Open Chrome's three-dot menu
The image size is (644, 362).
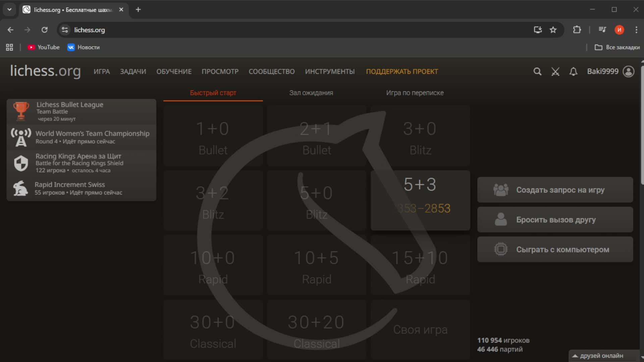click(636, 30)
